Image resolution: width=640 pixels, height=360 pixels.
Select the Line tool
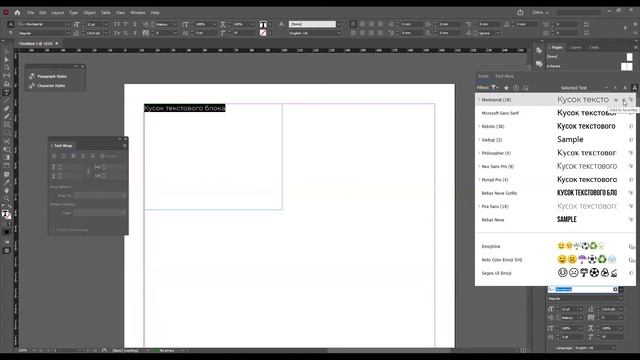click(7, 100)
